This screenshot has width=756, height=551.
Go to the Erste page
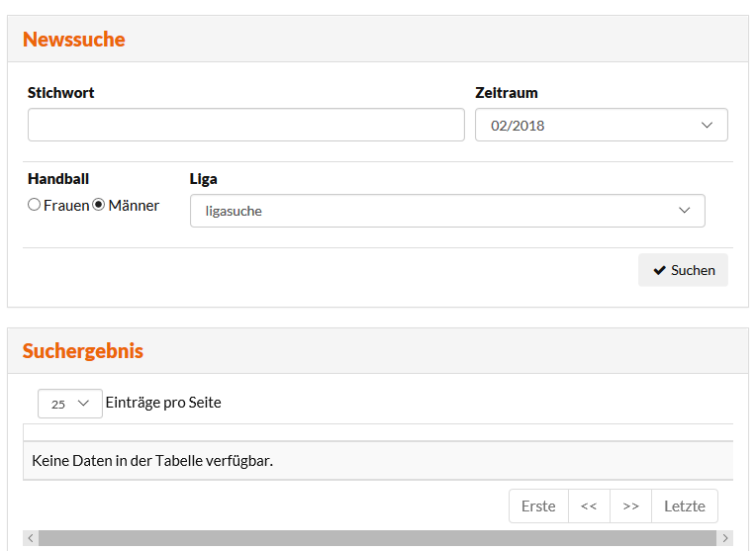pyautogui.click(x=538, y=505)
